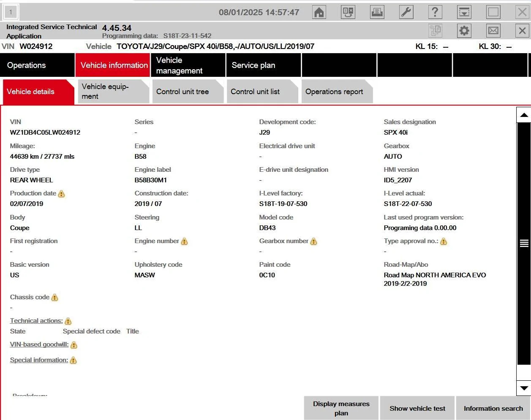Click the scrollbar down arrow
The height and width of the screenshot is (420, 531).
[x=524, y=388]
